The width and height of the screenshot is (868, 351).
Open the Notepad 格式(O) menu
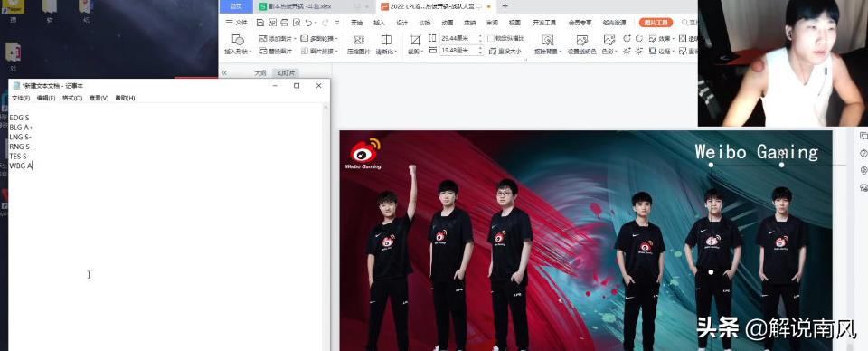72,98
